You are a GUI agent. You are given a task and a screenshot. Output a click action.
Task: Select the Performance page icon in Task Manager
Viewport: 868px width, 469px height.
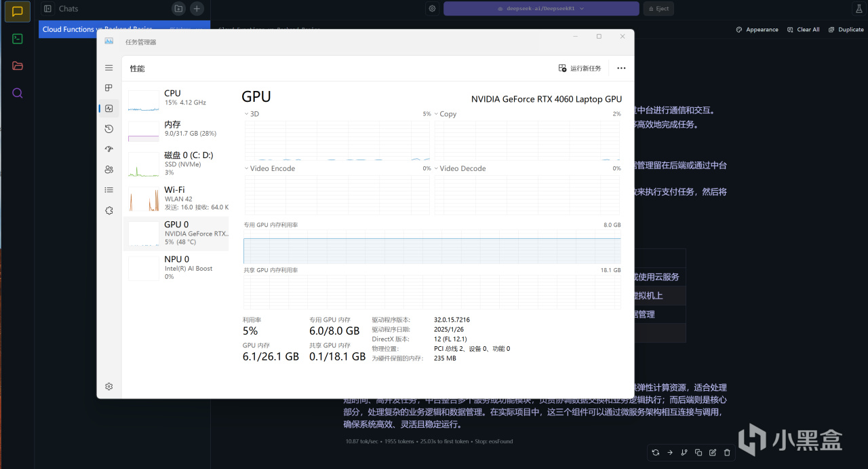108,109
